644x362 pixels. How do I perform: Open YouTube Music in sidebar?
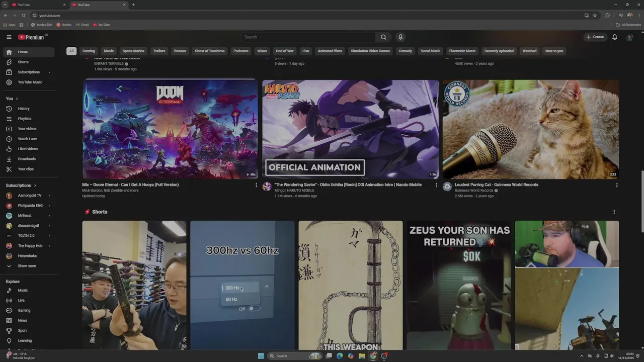pyautogui.click(x=29, y=82)
